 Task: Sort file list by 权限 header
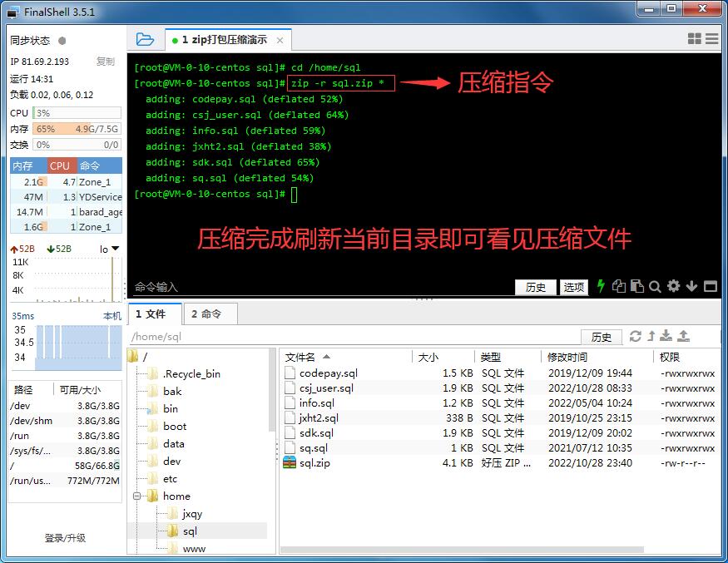686,357
